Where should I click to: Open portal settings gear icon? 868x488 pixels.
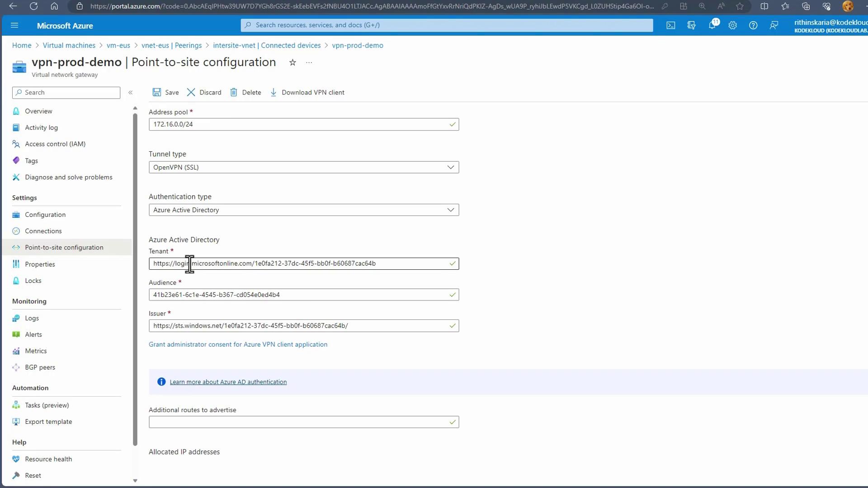tap(732, 25)
